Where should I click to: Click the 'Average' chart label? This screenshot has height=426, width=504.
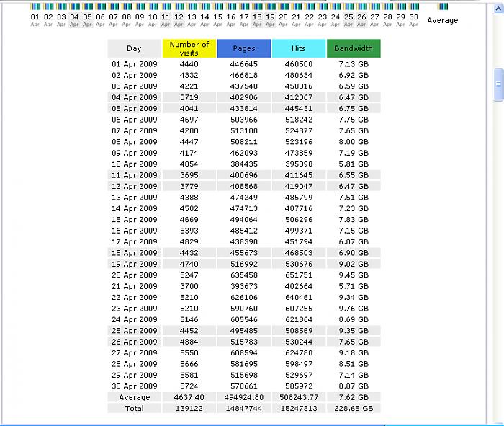(x=443, y=21)
